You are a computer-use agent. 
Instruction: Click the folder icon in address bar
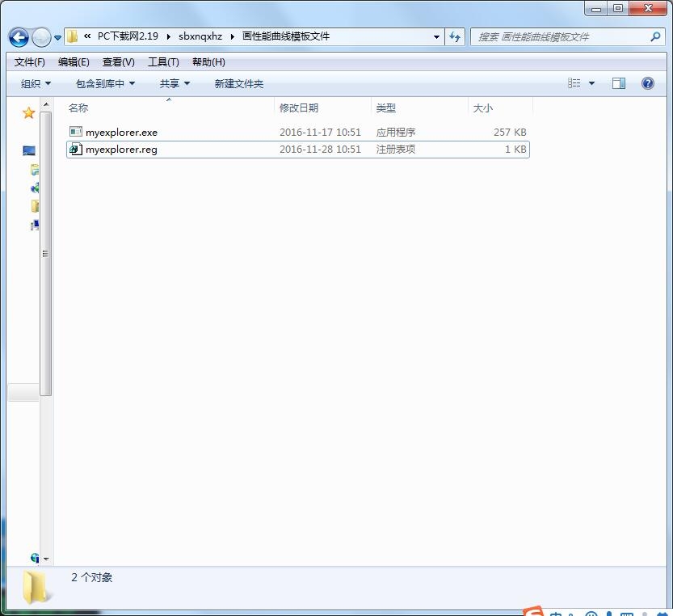coord(72,36)
